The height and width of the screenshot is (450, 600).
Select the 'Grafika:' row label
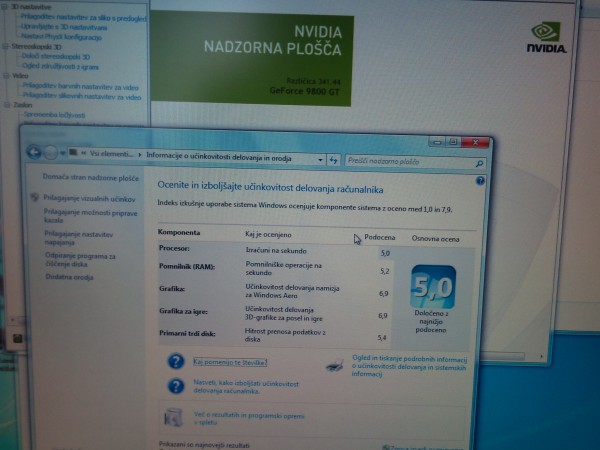pos(172,289)
